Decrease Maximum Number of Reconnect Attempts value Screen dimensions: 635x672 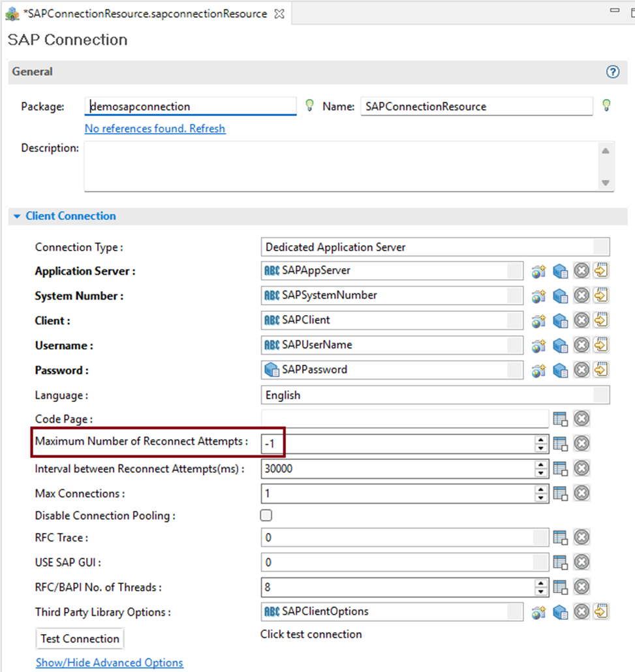click(541, 448)
